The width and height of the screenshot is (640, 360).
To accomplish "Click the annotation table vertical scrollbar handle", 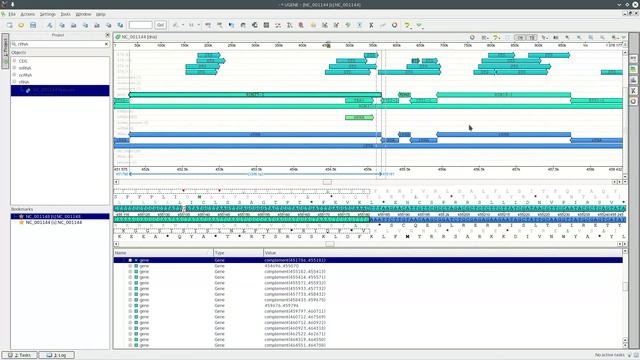I will (x=625, y=287).
